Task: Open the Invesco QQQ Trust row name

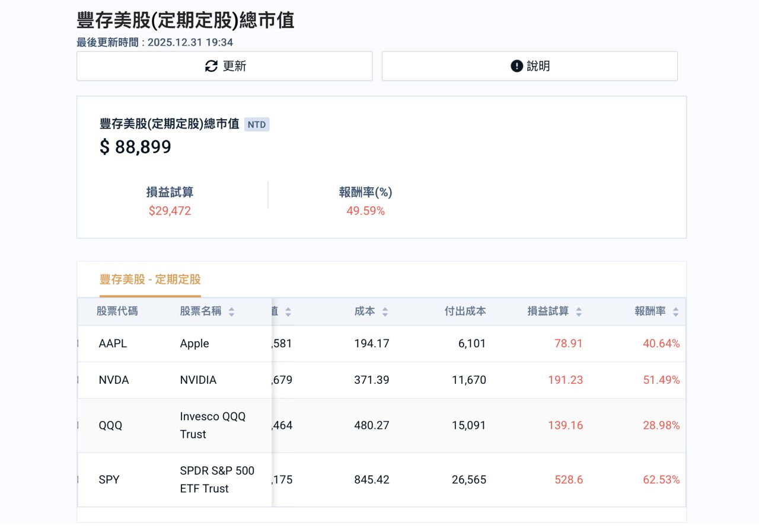Action: (x=212, y=425)
